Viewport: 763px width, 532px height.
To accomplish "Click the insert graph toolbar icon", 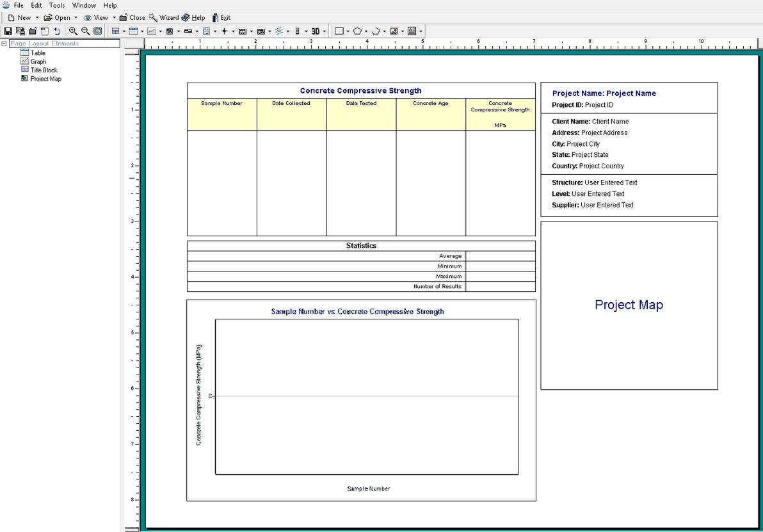I will [151, 31].
